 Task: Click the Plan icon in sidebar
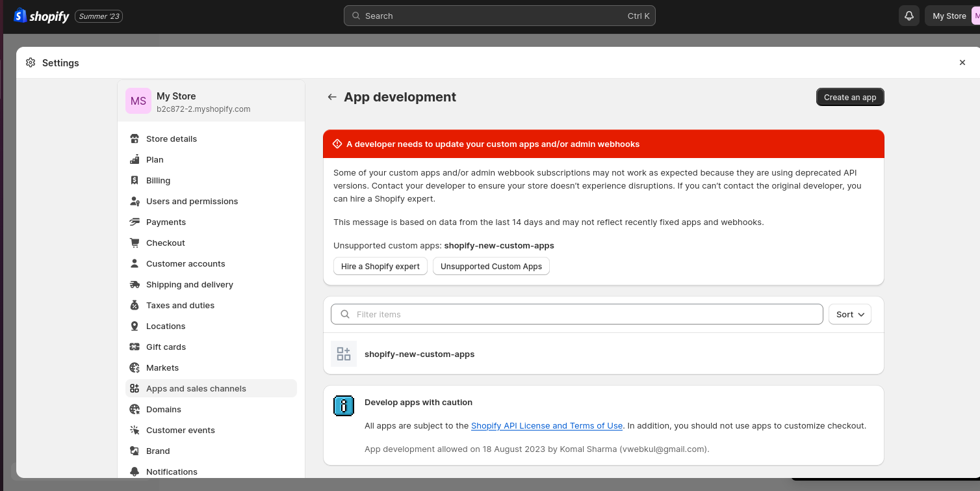tap(135, 159)
